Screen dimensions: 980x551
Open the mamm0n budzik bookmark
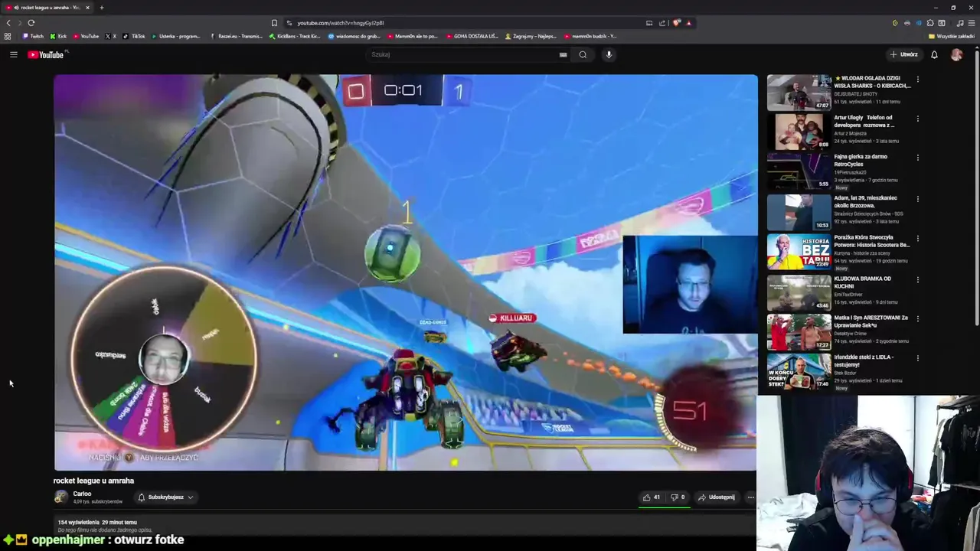(590, 36)
